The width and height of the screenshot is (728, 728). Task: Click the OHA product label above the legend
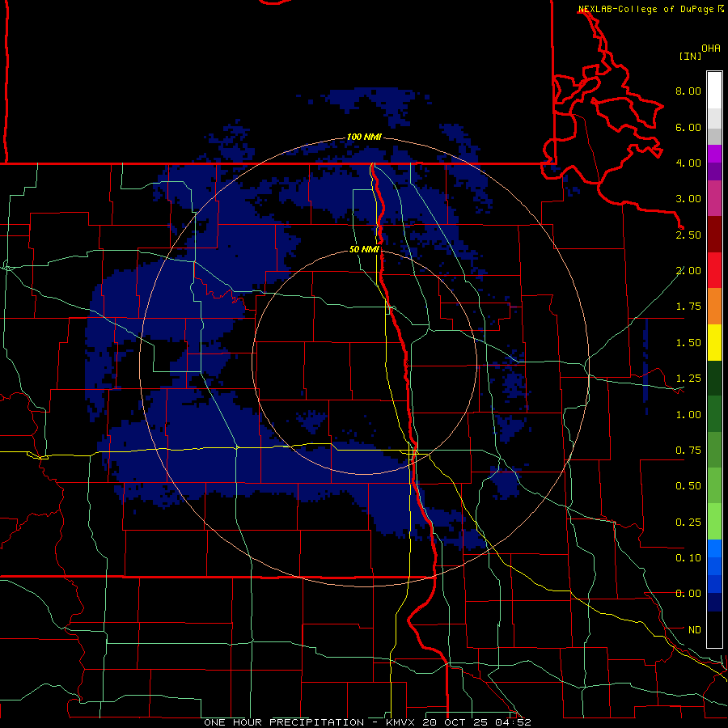(711, 49)
